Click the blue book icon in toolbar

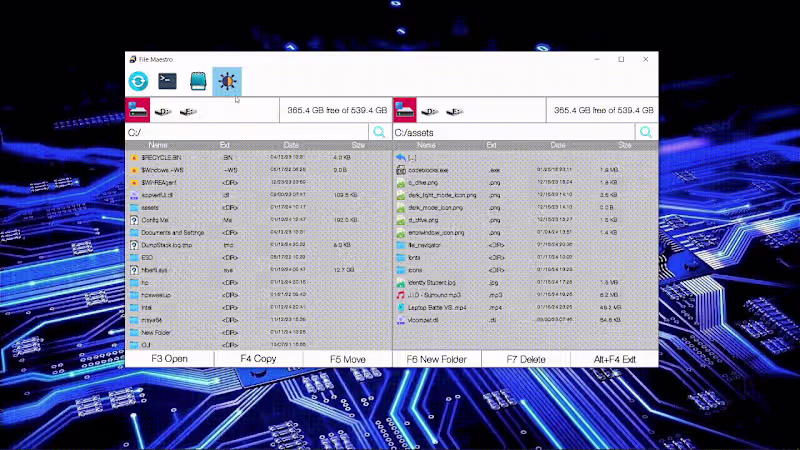tap(198, 81)
